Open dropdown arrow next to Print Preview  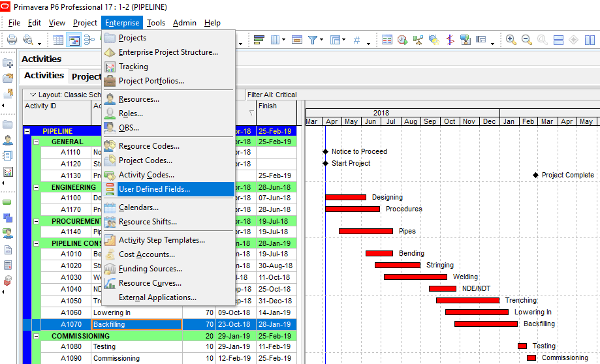39,43
